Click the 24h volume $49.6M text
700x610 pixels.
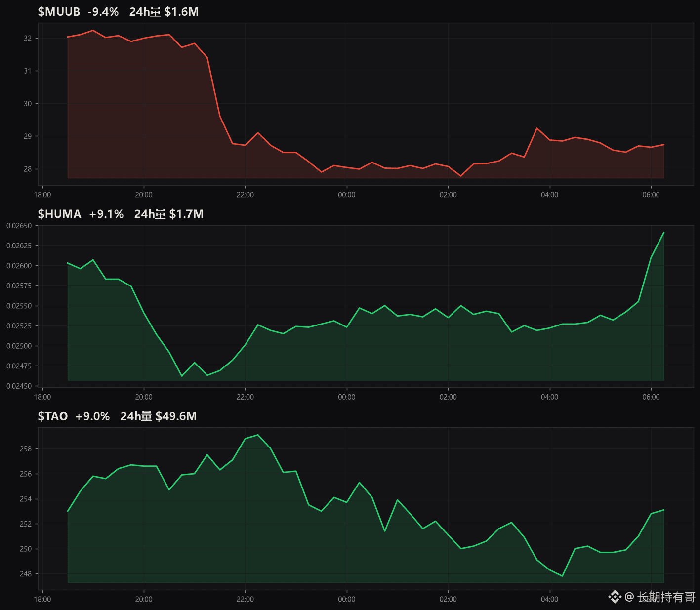[x=159, y=416]
